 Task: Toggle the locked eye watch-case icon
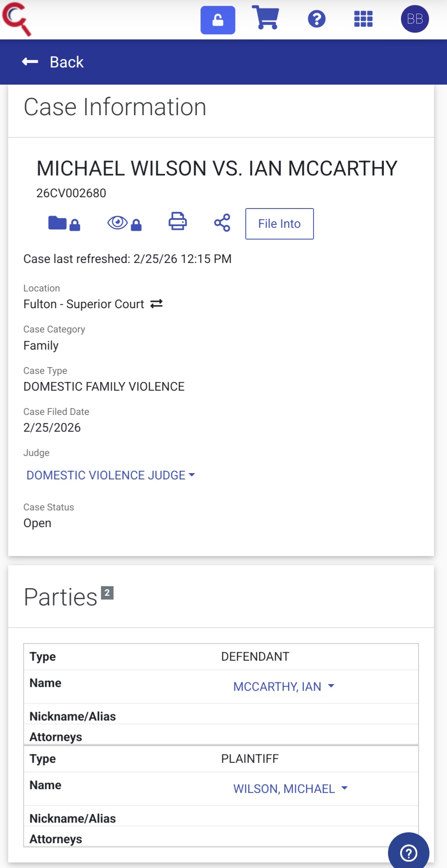[x=124, y=223]
